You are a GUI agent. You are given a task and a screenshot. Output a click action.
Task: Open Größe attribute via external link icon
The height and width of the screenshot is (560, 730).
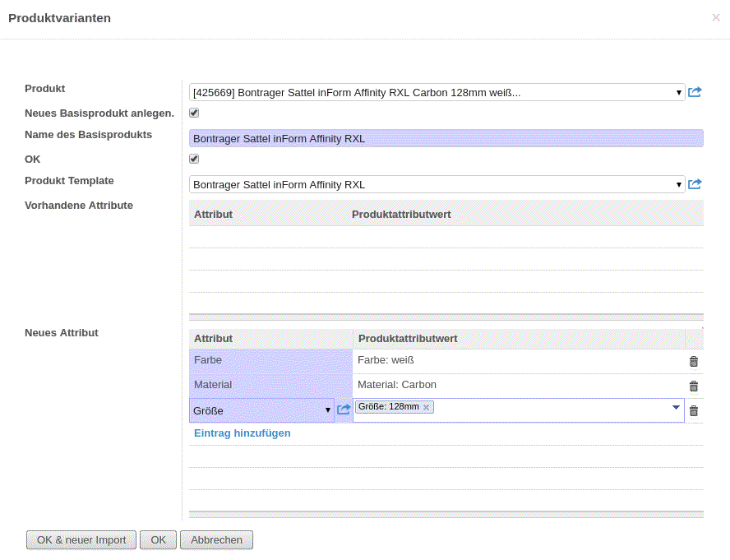[344, 410]
